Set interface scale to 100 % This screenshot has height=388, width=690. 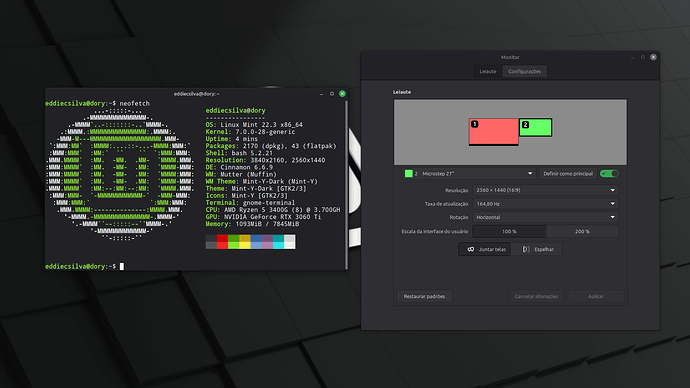509,231
